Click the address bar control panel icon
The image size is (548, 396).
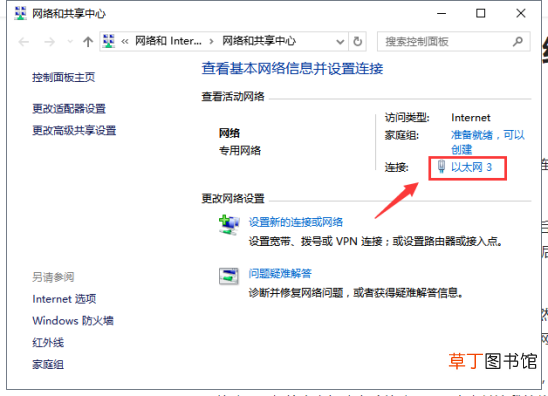tap(109, 41)
